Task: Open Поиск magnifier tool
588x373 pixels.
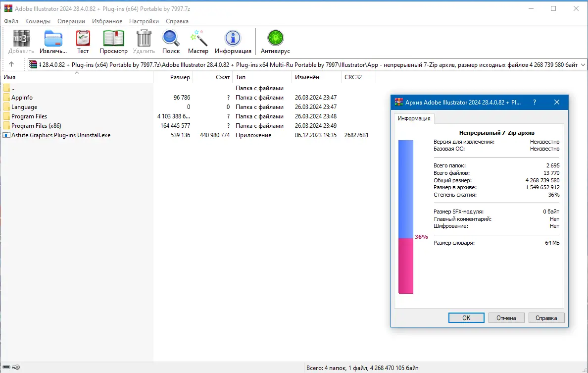Action: point(171,38)
